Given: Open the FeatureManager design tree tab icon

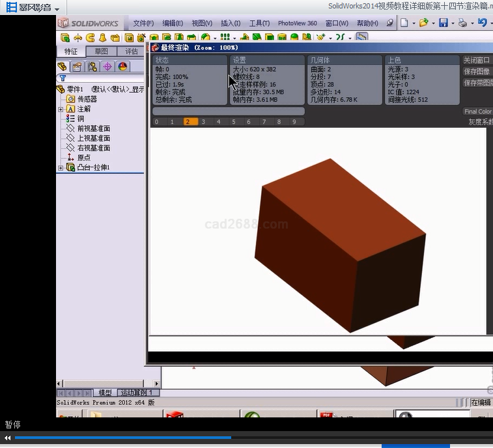Looking at the screenshot, I should 63,66.
